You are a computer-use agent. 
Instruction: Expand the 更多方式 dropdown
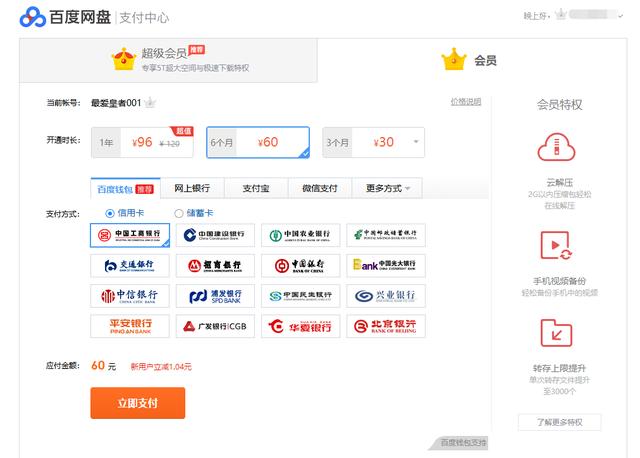(x=387, y=188)
